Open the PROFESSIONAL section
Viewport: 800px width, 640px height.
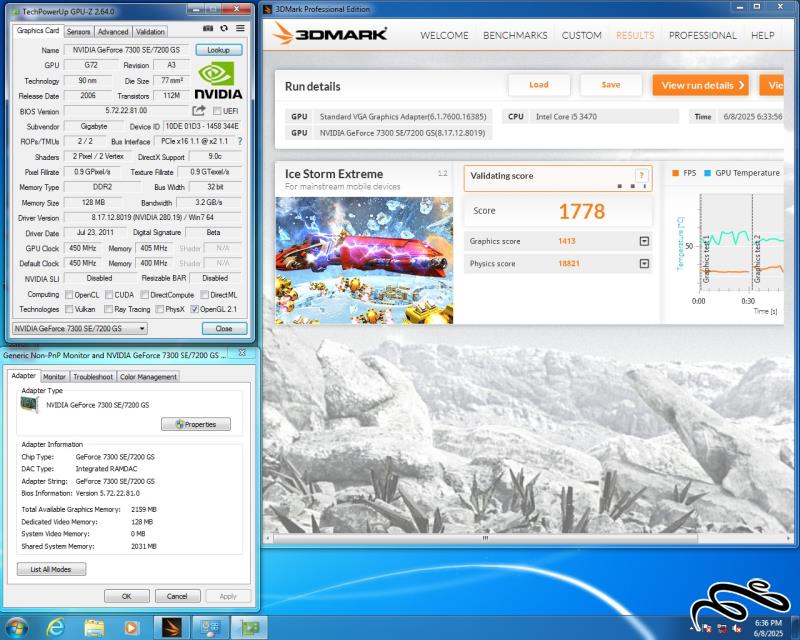(703, 35)
